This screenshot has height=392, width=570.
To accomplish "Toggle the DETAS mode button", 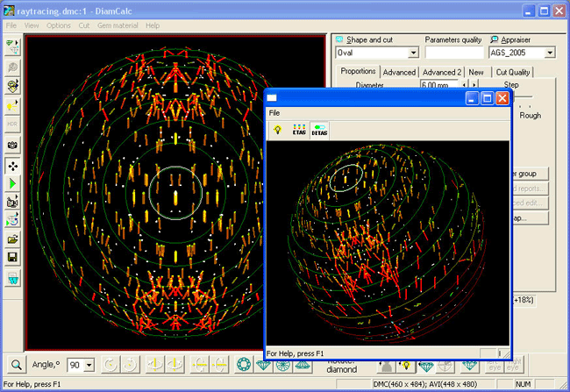I will 319,130.
